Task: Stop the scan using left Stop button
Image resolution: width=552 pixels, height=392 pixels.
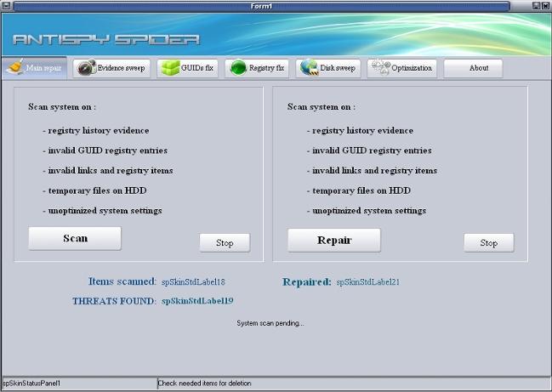Action: [x=225, y=243]
